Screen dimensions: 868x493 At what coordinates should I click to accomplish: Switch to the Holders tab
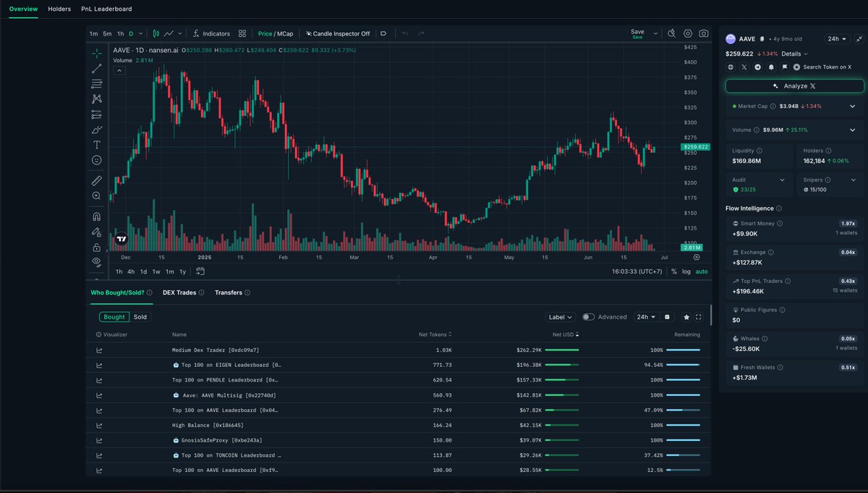(x=59, y=9)
